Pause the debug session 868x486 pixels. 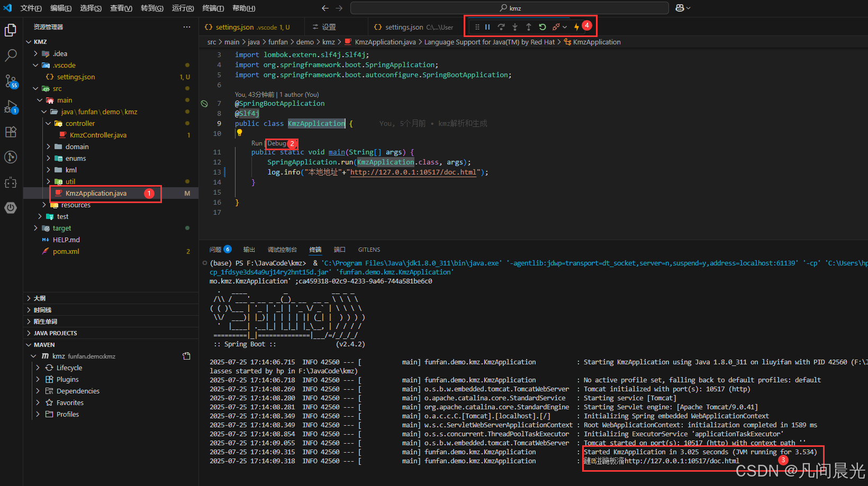pyautogui.click(x=487, y=27)
